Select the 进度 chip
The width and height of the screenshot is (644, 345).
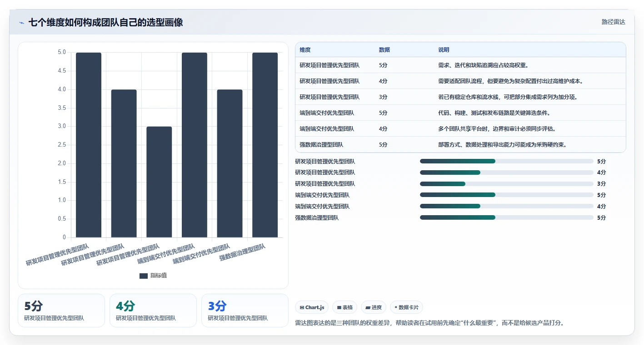pos(374,307)
